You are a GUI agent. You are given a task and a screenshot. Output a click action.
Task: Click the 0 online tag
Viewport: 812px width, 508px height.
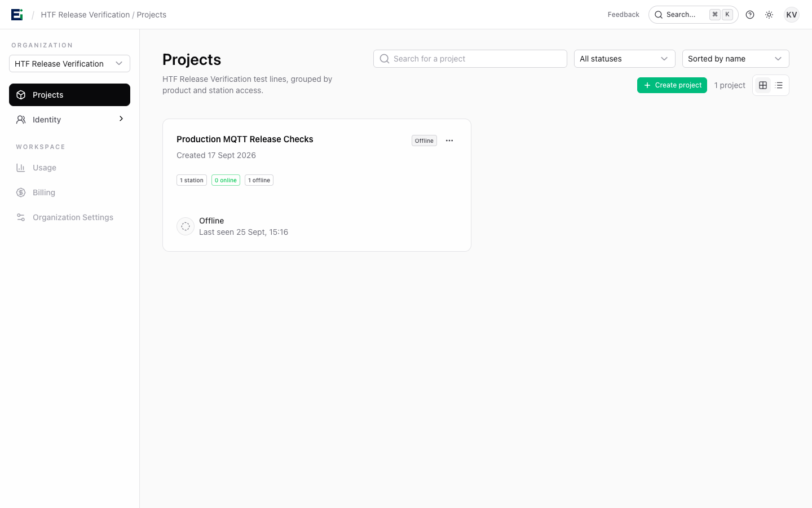[226, 180]
